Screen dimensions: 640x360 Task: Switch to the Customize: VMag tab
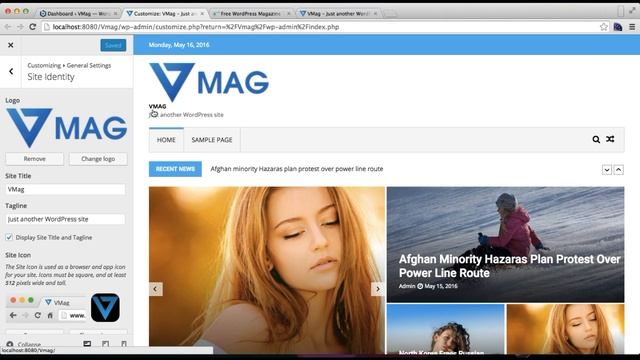point(163,13)
